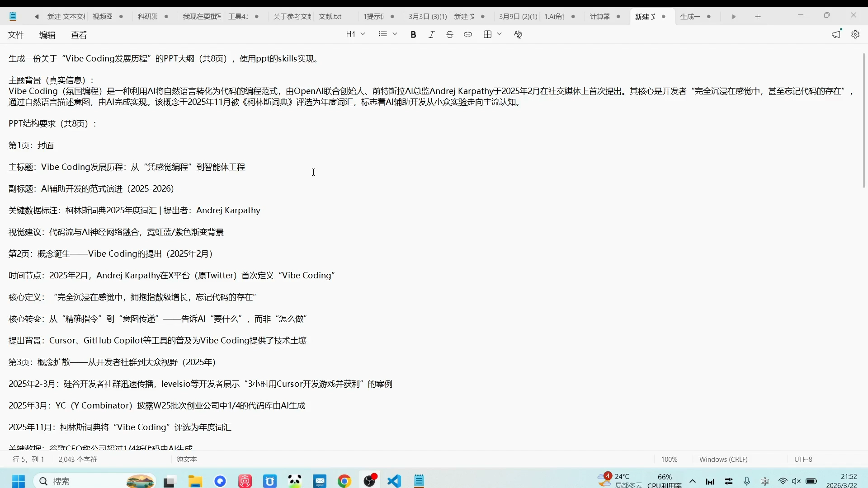Add a new tab with the plus button
This screenshot has height=488, width=868.
coord(758,17)
